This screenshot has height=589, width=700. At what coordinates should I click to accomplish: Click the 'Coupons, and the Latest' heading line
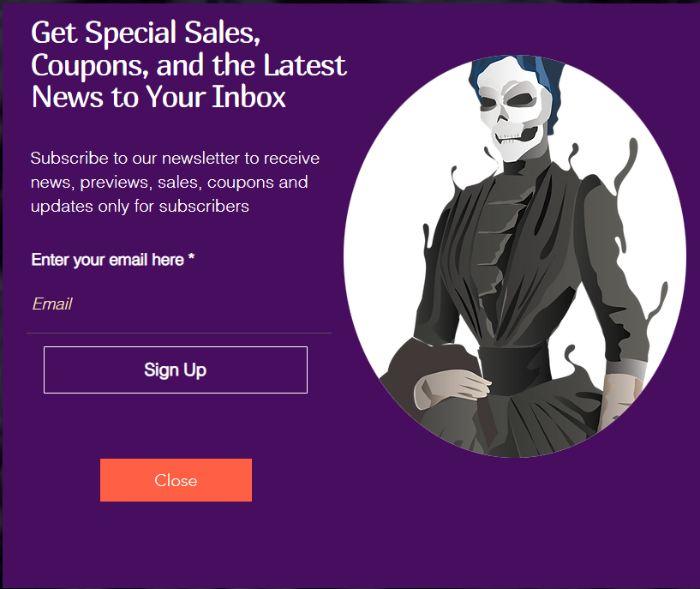[x=188, y=65]
